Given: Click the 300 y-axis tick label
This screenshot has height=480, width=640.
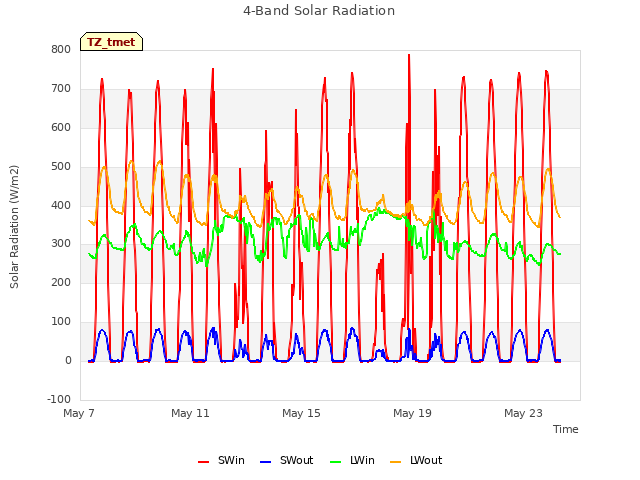Looking at the screenshot, I should 61,244.
